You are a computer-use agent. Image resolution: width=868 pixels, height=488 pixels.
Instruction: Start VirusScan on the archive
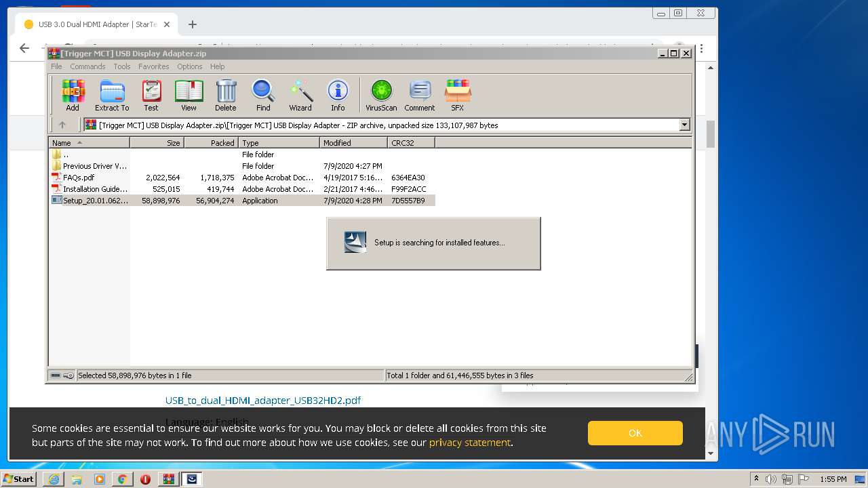[x=381, y=95]
